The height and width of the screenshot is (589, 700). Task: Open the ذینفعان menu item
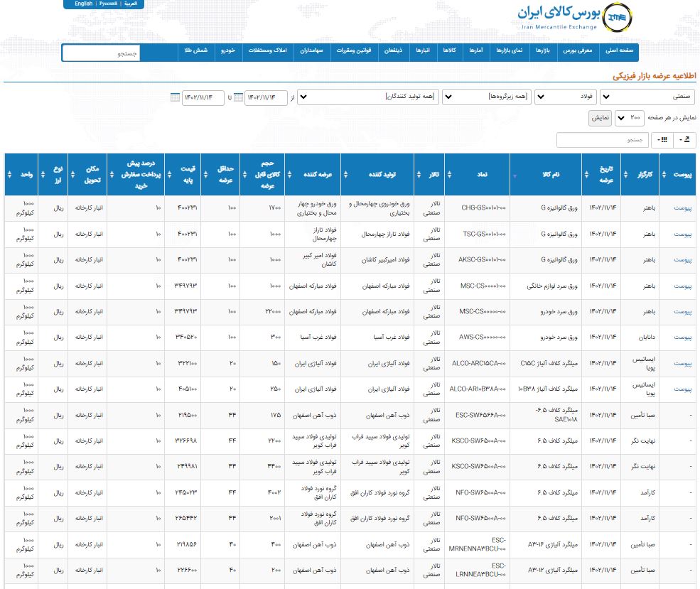click(x=393, y=50)
